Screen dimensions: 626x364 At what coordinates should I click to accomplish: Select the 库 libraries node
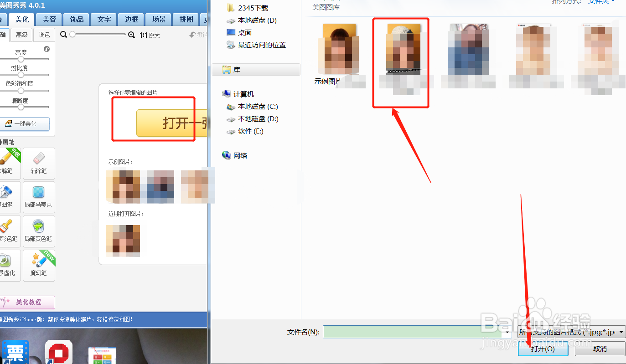[x=256, y=70]
